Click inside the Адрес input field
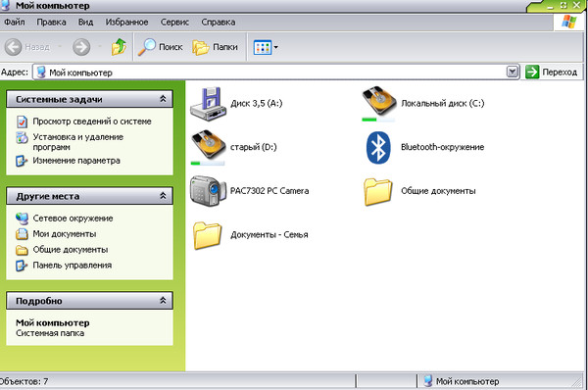This screenshot has width=588, height=390. [276, 72]
